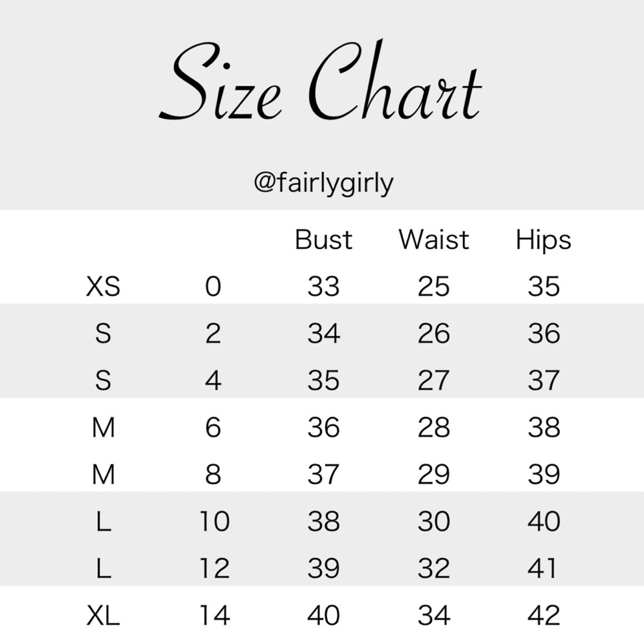Select the Bust column header
The height and width of the screenshot is (644, 644).
(x=323, y=240)
